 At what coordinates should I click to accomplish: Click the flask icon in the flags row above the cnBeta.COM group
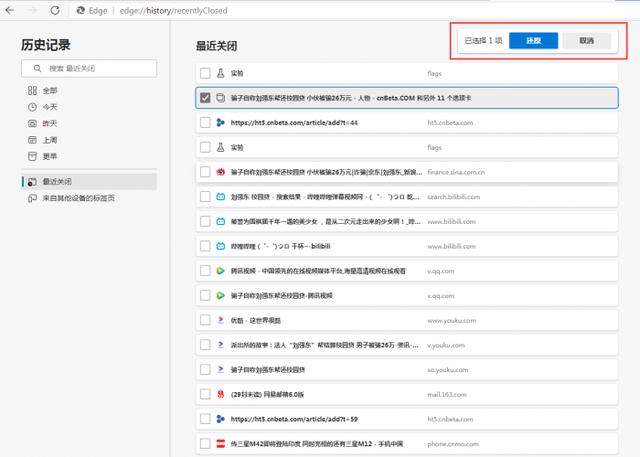coord(220,73)
